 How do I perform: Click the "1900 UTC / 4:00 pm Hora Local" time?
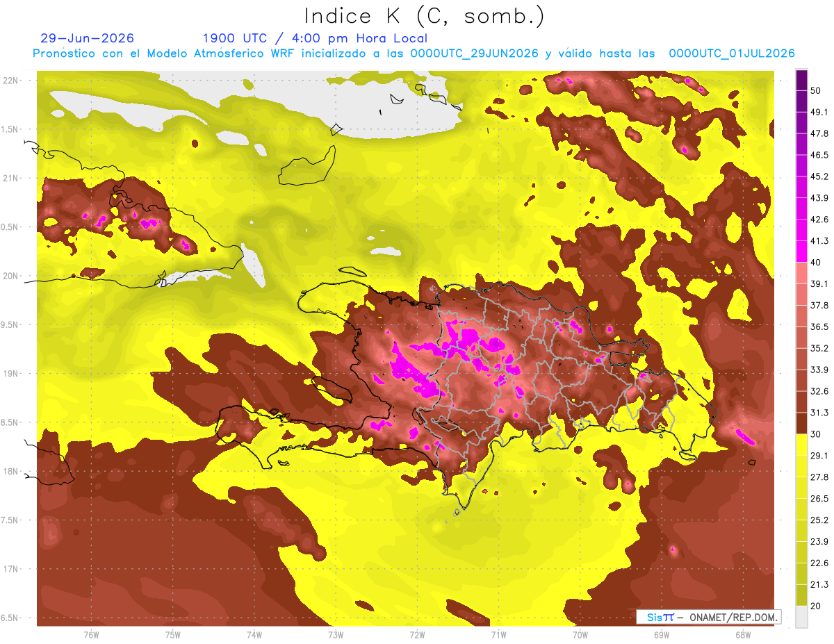click(315, 38)
